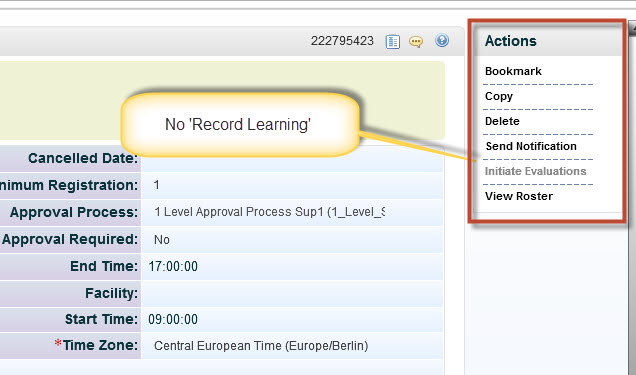The height and width of the screenshot is (375, 636).
Task: Open the record details list icon
Action: pos(393,41)
